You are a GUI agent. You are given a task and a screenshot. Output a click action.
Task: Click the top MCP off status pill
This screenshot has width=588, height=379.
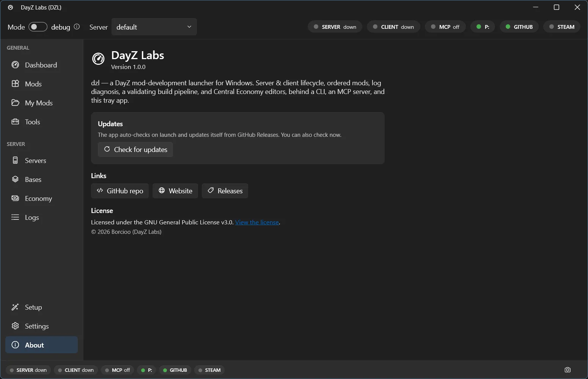pyautogui.click(x=445, y=27)
